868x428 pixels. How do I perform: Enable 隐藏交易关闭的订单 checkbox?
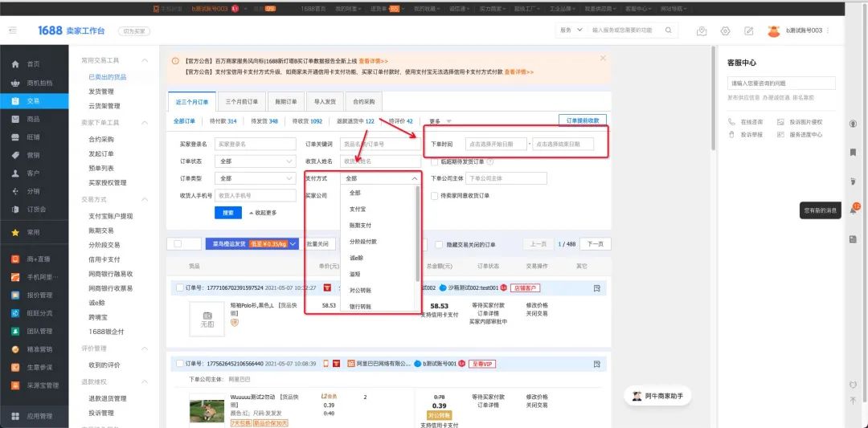tap(439, 244)
